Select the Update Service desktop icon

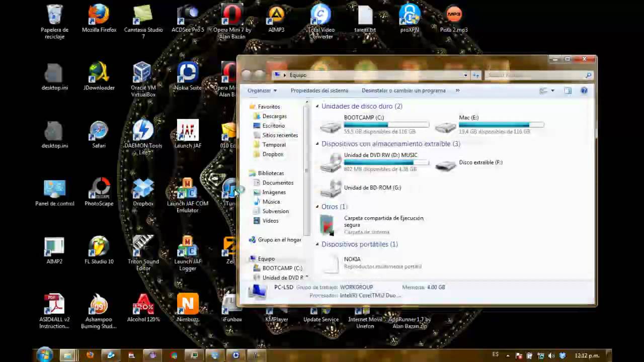(x=321, y=316)
